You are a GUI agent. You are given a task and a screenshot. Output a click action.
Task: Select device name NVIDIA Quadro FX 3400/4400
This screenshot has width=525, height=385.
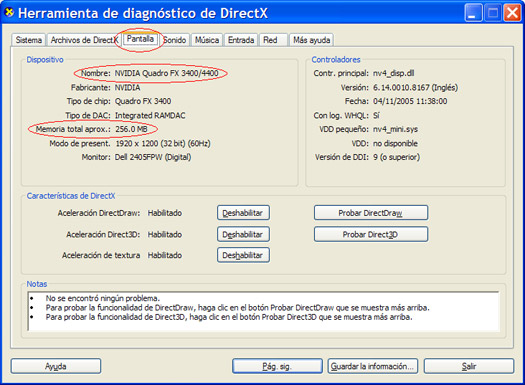(x=166, y=73)
